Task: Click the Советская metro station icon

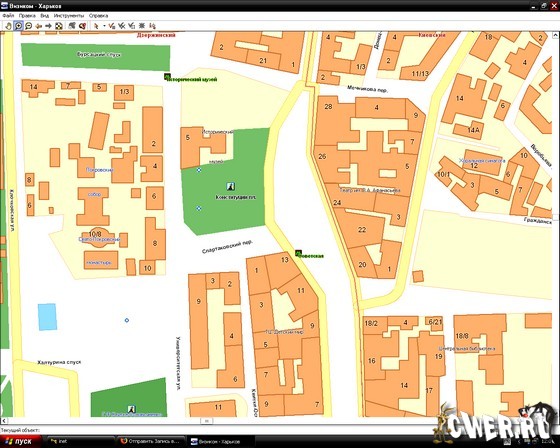Action: click(298, 253)
